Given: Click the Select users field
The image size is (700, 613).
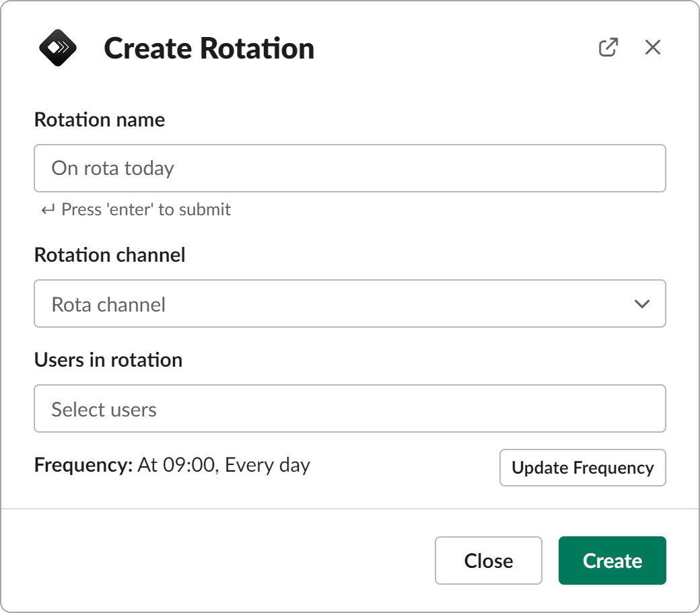Looking at the screenshot, I should (350, 408).
